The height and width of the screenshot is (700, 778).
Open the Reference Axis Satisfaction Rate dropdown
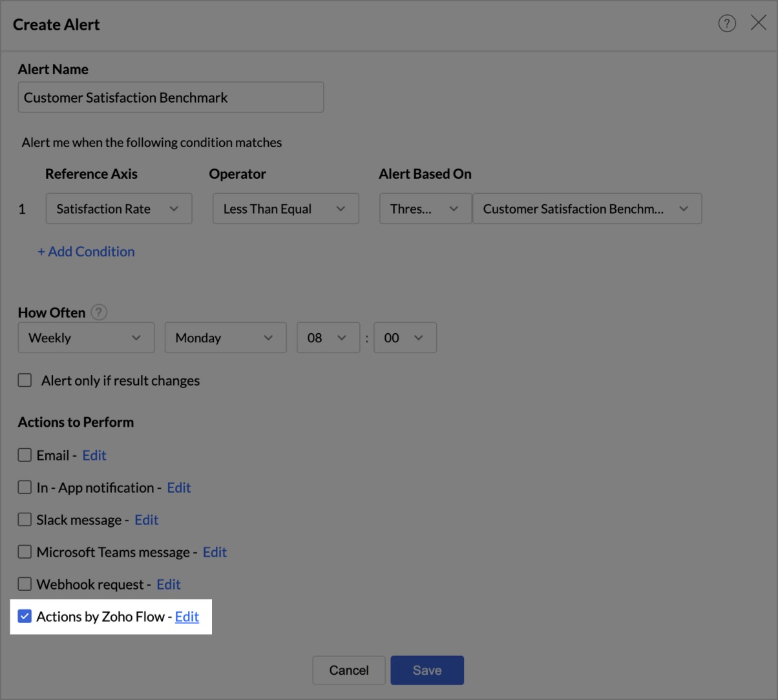pos(119,209)
